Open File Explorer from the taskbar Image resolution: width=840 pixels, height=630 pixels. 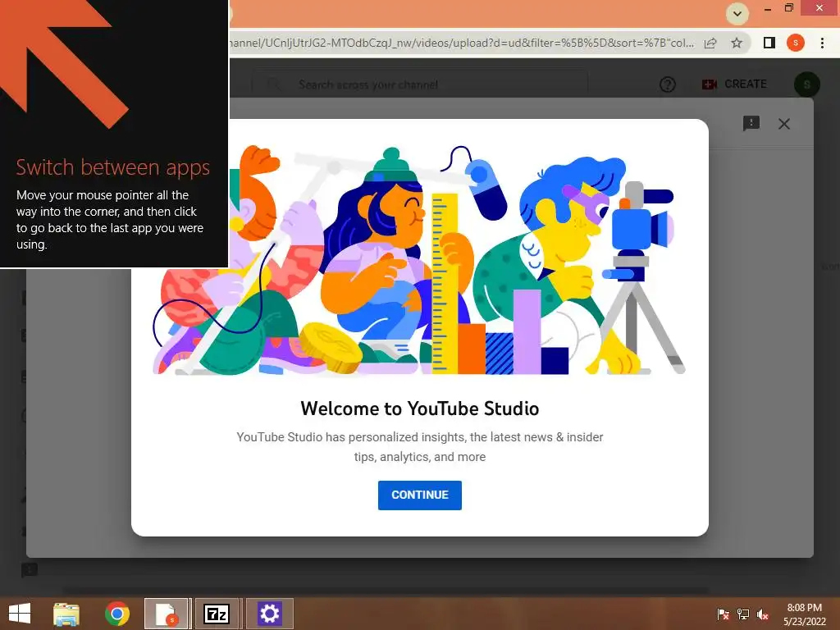(x=66, y=614)
